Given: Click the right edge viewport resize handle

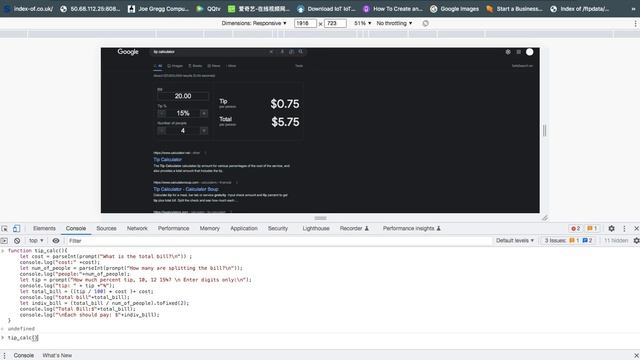Looking at the screenshot, I should click(544, 131).
